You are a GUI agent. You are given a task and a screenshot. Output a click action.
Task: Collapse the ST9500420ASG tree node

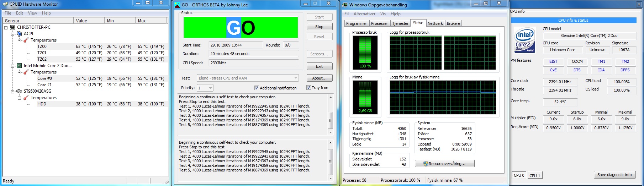pos(13,91)
